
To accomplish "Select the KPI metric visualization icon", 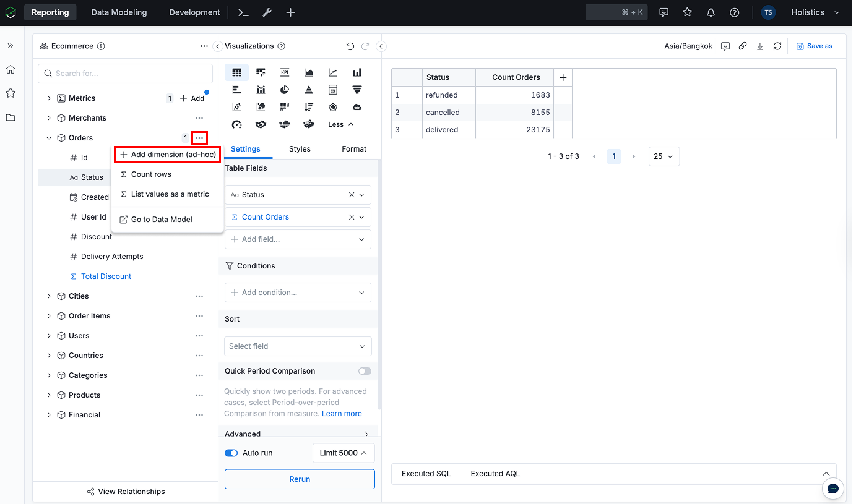I will point(285,72).
